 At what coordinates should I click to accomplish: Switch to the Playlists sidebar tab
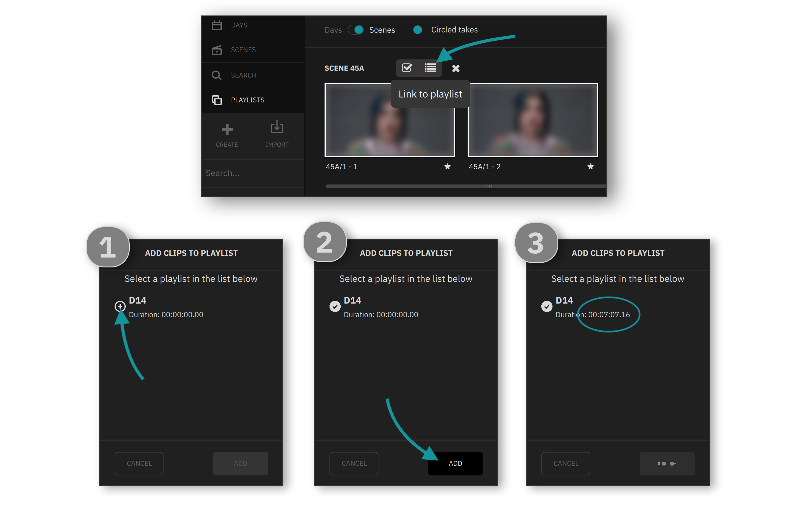point(247,100)
